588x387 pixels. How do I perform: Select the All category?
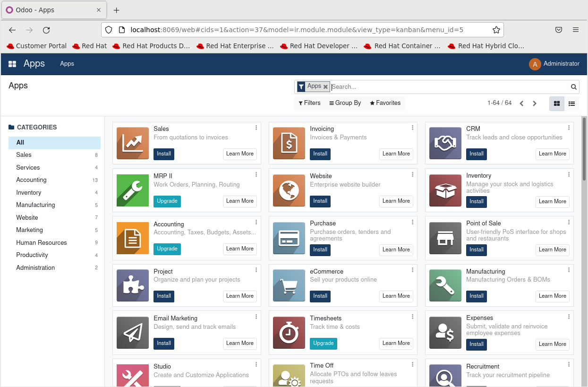tap(54, 143)
